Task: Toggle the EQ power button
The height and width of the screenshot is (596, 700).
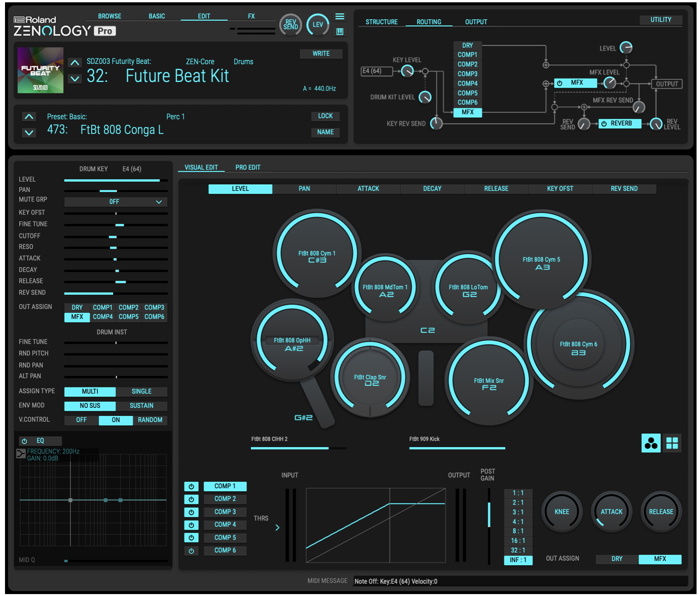Action: (25, 441)
